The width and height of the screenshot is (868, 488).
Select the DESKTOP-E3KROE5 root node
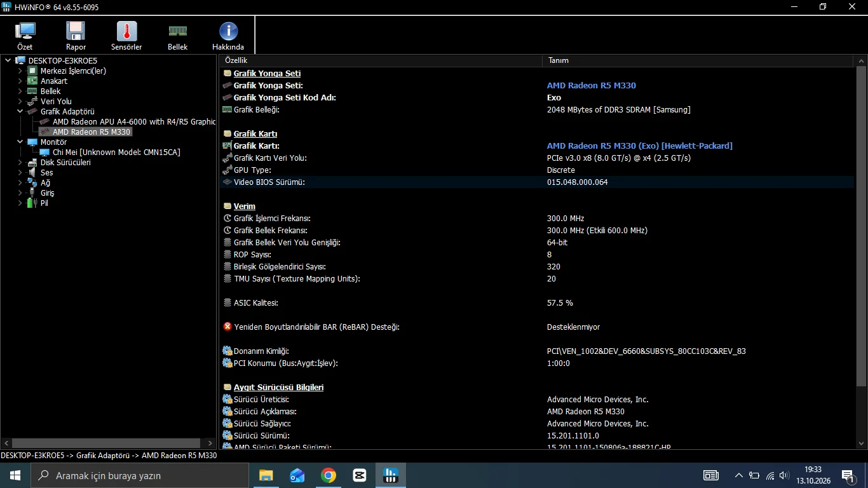click(62, 61)
